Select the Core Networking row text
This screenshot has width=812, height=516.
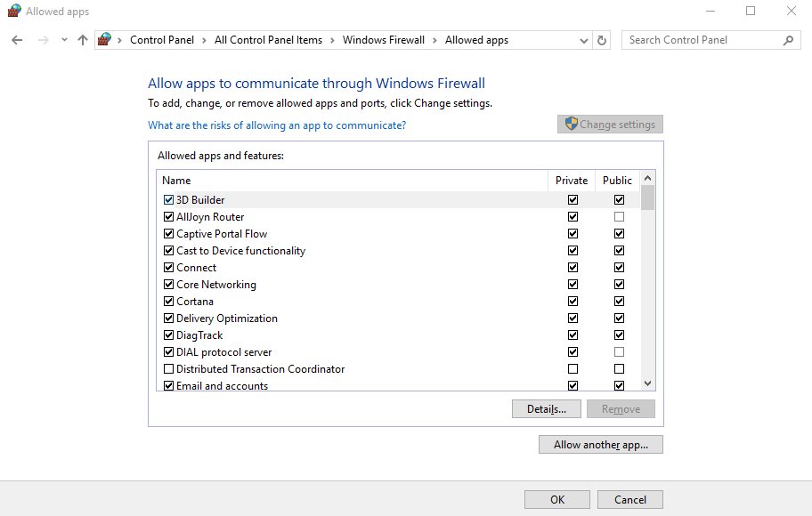click(216, 285)
